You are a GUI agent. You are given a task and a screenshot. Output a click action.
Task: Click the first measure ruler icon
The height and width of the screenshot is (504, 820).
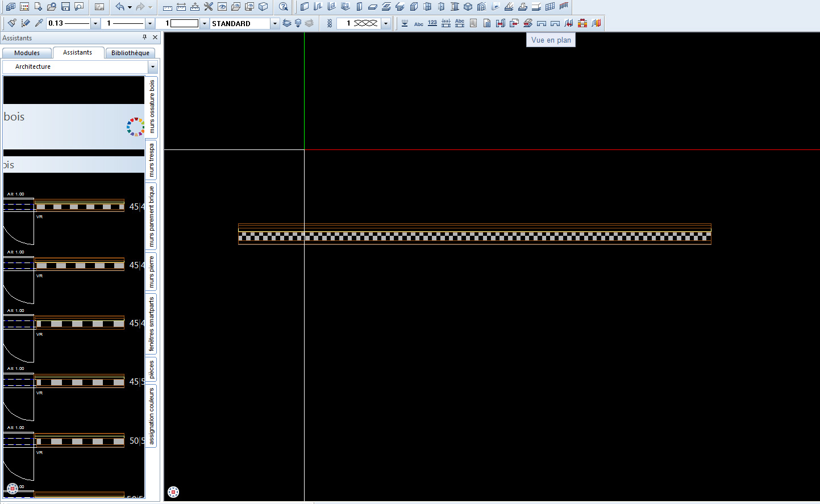pos(168,7)
